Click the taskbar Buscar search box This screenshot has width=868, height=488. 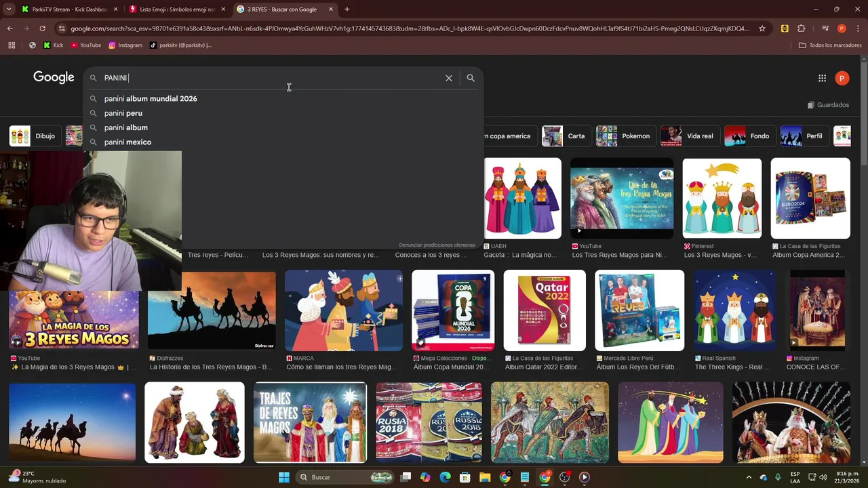click(x=347, y=477)
